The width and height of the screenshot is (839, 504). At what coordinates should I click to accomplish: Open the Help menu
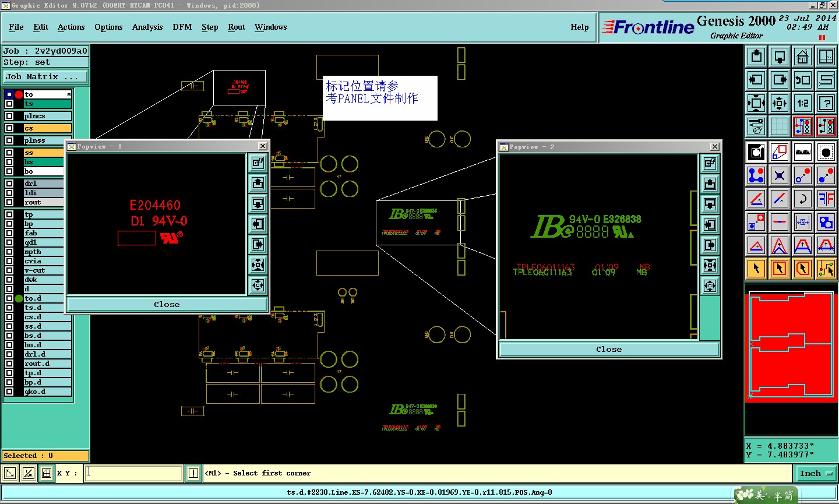coord(580,27)
